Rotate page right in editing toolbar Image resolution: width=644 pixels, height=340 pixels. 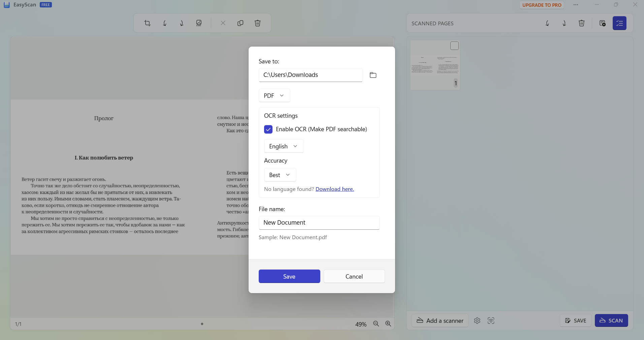coord(182,23)
